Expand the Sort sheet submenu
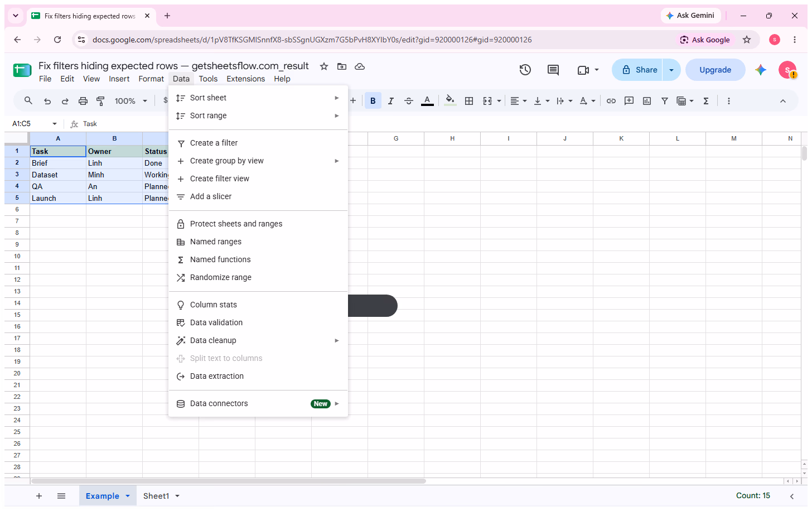The height and width of the screenshot is (511, 812). coord(258,98)
